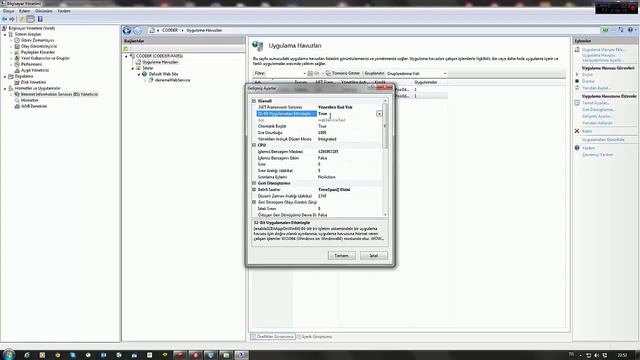Click Yeniden Adlandır action
The image size is (640, 360).
tap(597, 123)
